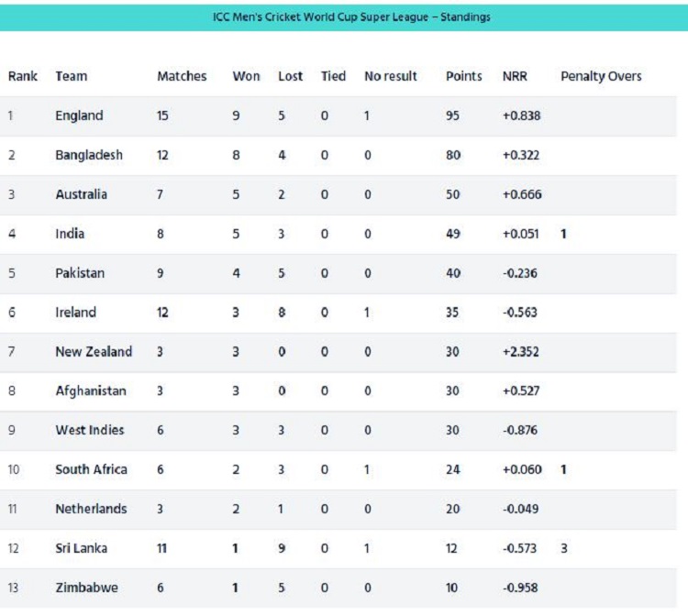
Task: Sort by the Rank column header
Action: pos(23,76)
